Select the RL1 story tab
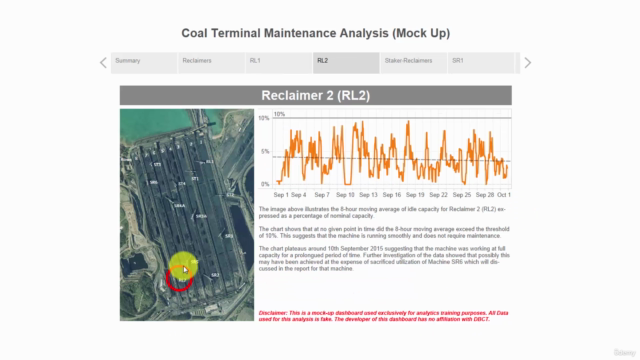Image resolution: width=640 pixels, height=360 pixels. [x=279, y=63]
